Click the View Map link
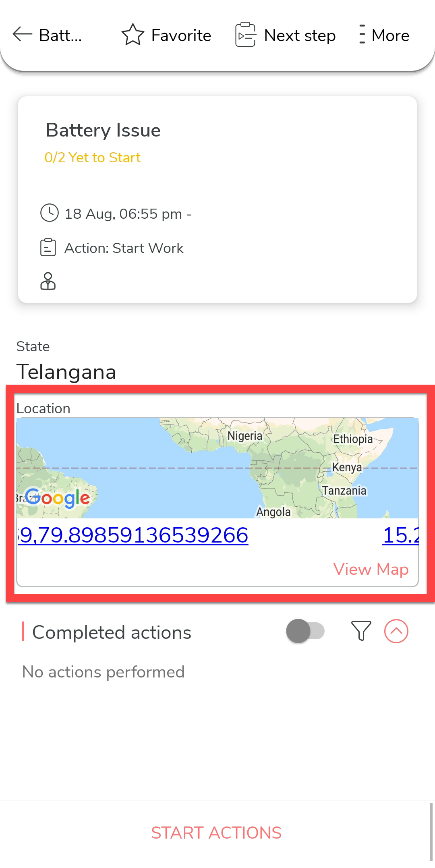 pyautogui.click(x=371, y=569)
